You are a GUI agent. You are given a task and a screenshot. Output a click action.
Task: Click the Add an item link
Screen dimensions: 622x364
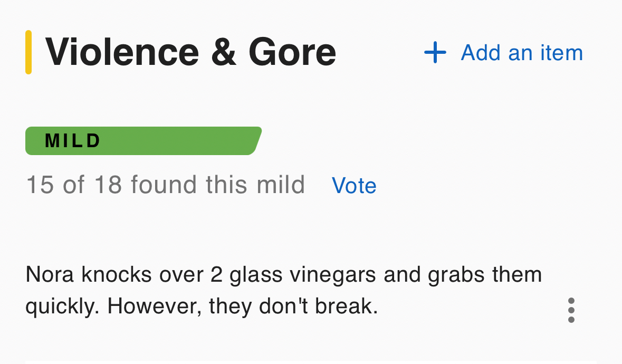[x=521, y=53]
